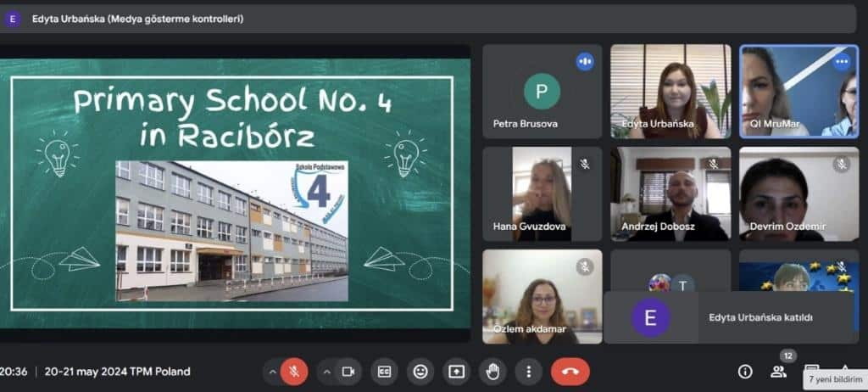The image size is (868, 392).
Task: Select Andrzej Dobosz's video tile
Action: (x=670, y=194)
